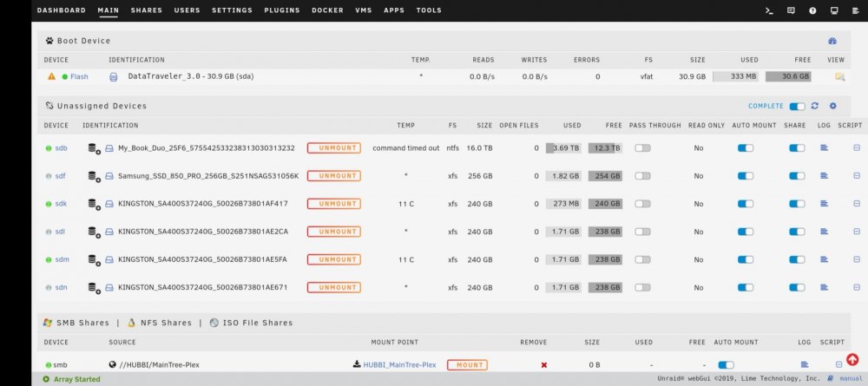Click the sdb free space bar 12.3 TB
The image size is (868, 386).
click(x=605, y=148)
